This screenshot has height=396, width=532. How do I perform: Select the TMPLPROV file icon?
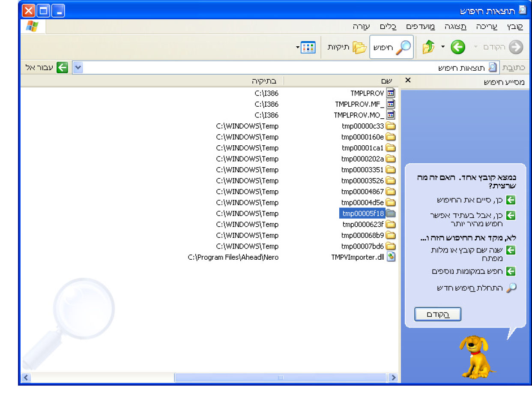point(391,93)
